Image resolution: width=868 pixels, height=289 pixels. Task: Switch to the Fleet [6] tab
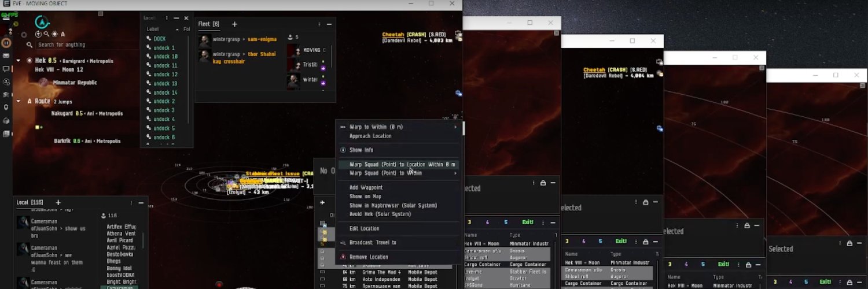[x=208, y=24]
